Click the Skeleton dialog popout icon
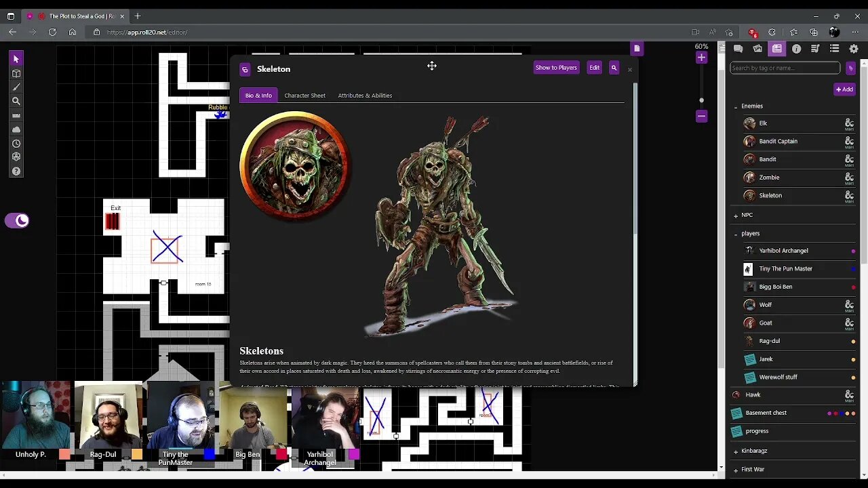Screen dimensions: 868x488 pos(245,69)
